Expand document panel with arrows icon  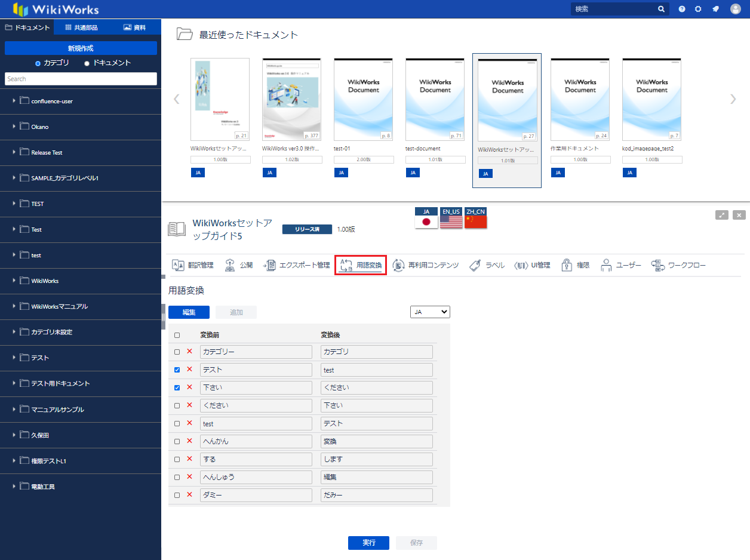(722, 215)
